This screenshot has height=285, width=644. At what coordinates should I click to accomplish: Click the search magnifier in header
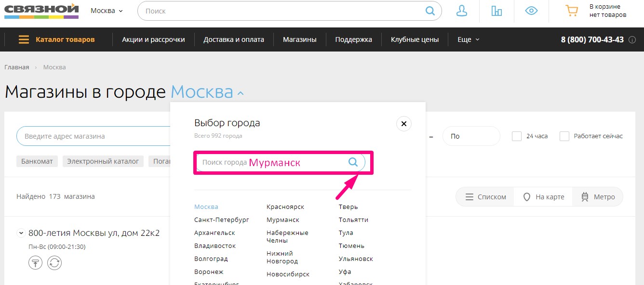point(430,11)
